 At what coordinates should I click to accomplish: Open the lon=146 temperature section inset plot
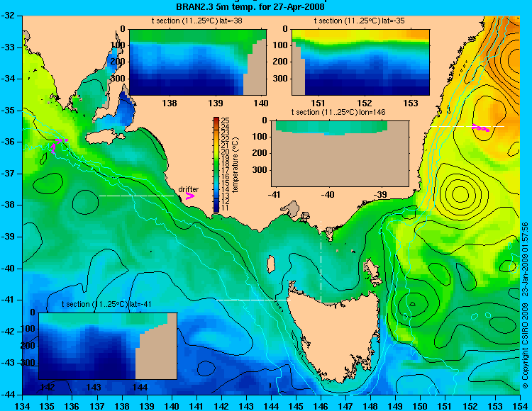[x=340, y=153]
